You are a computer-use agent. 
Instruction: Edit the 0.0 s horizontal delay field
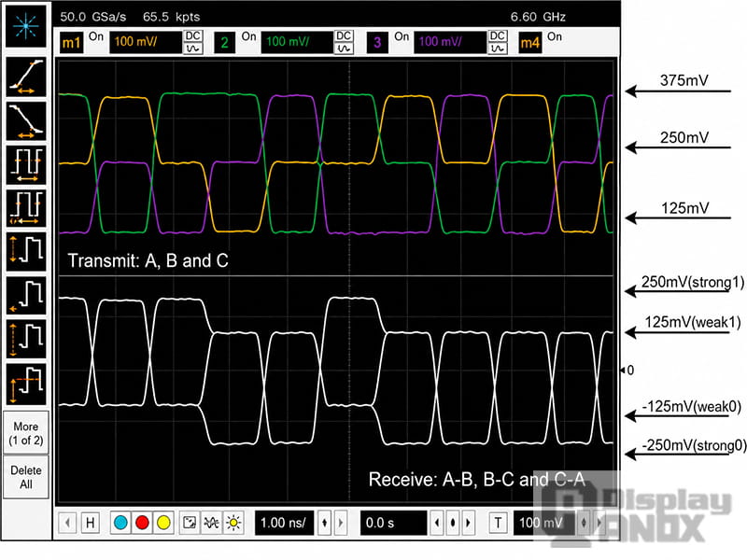click(x=393, y=523)
